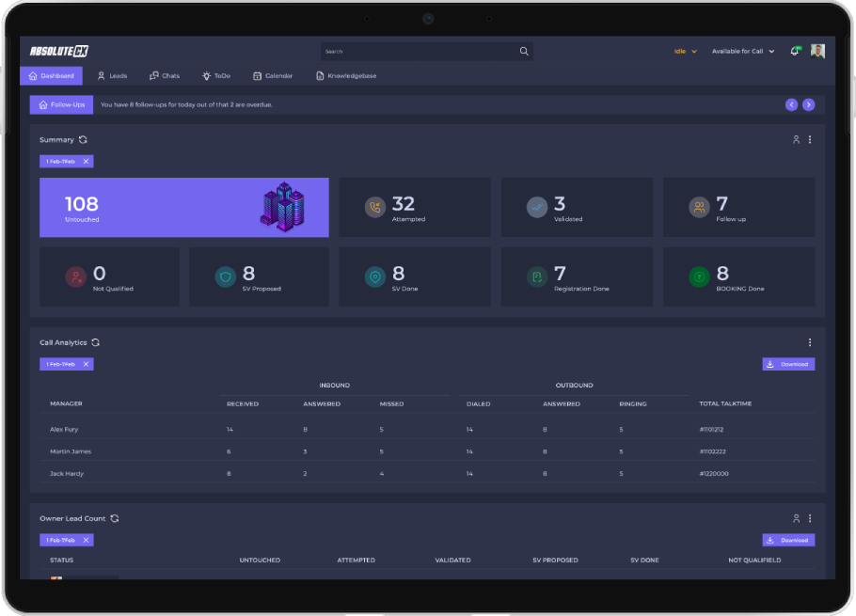Image resolution: width=856 pixels, height=616 pixels.
Task: Open the three-dot menu in Call Analytics
Action: pyautogui.click(x=810, y=343)
